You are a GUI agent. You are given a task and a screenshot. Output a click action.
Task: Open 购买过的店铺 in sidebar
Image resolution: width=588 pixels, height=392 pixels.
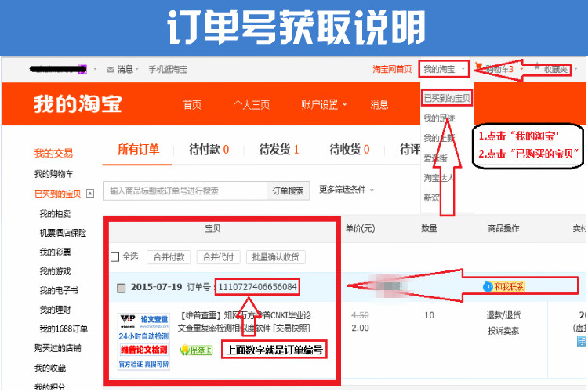click(58, 348)
